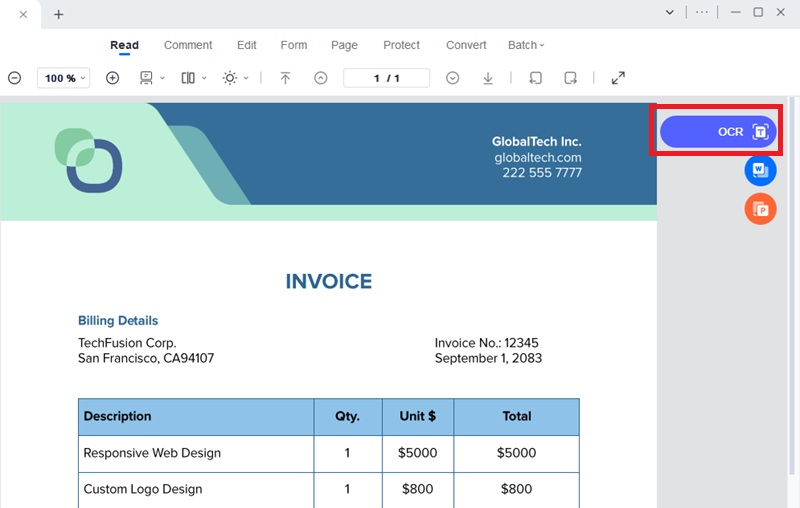Open the Convert tab
Screen dimensions: 800x508
[466, 45]
